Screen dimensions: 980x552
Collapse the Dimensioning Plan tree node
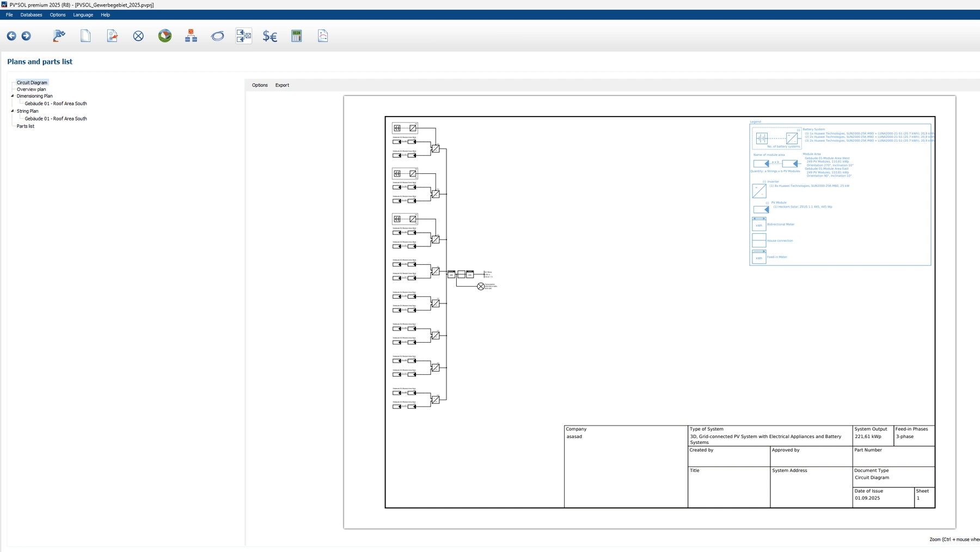point(13,96)
